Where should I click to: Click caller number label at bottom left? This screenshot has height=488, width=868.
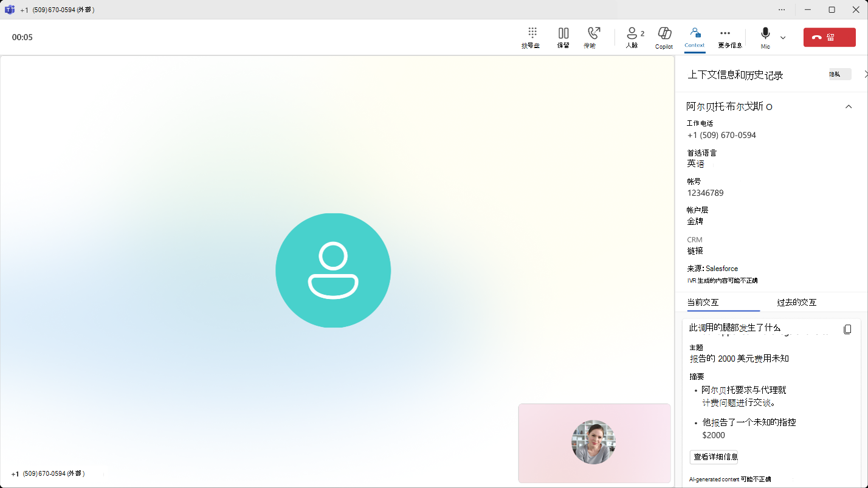click(x=48, y=473)
